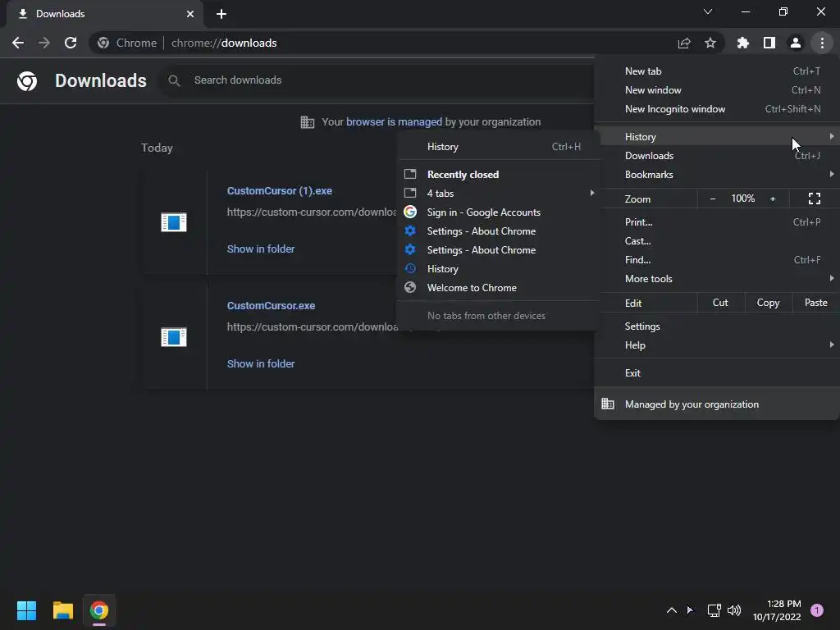This screenshot has width=840, height=630.
Task: Open History (Ctrl+H) in the submenu
Action: click(x=498, y=147)
